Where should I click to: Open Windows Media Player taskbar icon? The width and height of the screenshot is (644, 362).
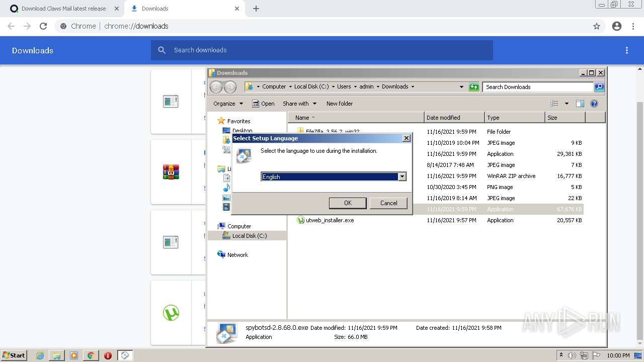click(74, 355)
